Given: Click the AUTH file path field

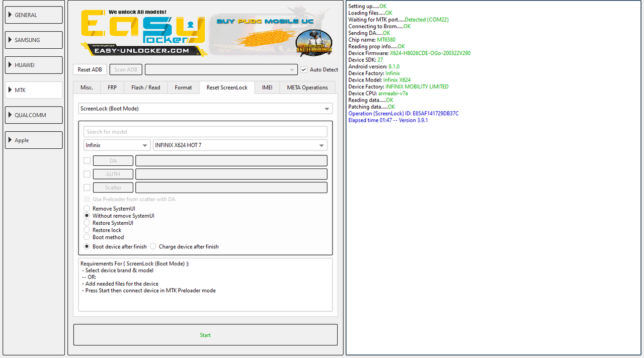Looking at the screenshot, I should coord(231,174).
